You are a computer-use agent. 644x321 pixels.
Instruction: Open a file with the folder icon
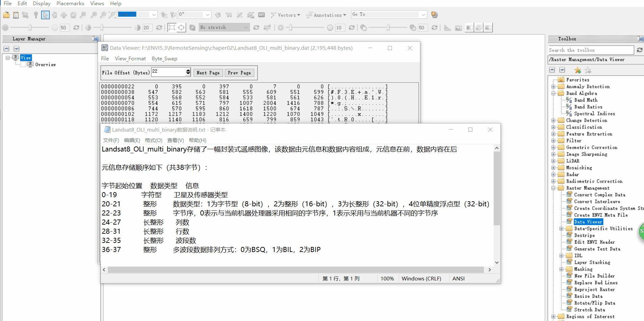pos(6,15)
